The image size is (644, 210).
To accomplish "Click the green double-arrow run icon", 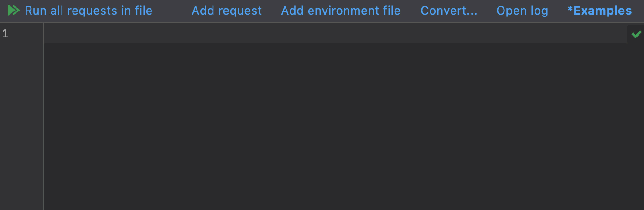I will tap(14, 10).
